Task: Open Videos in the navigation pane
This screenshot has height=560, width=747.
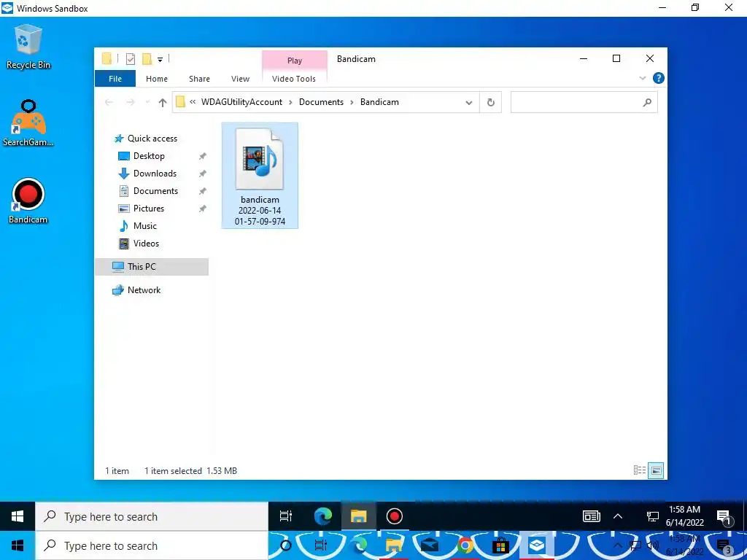Action: (x=146, y=244)
